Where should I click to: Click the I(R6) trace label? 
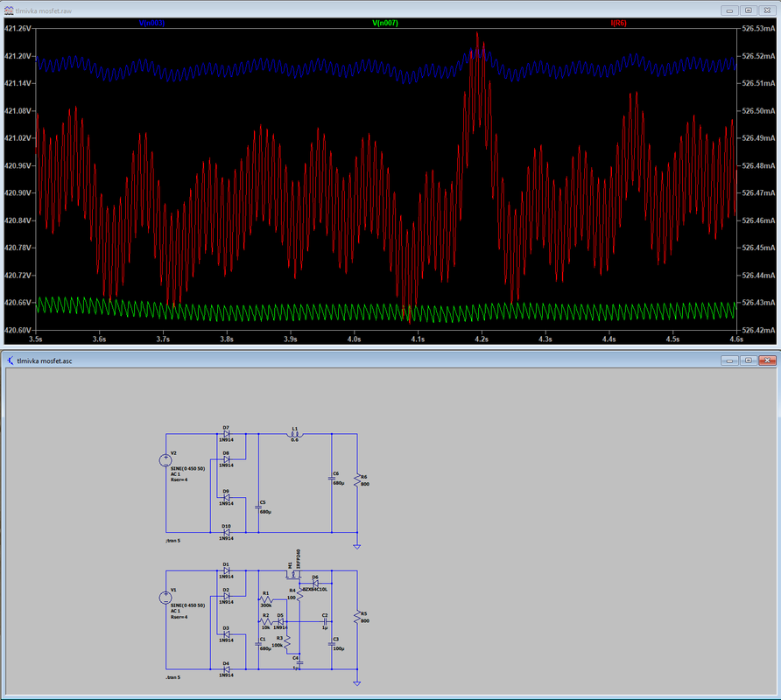click(x=619, y=23)
